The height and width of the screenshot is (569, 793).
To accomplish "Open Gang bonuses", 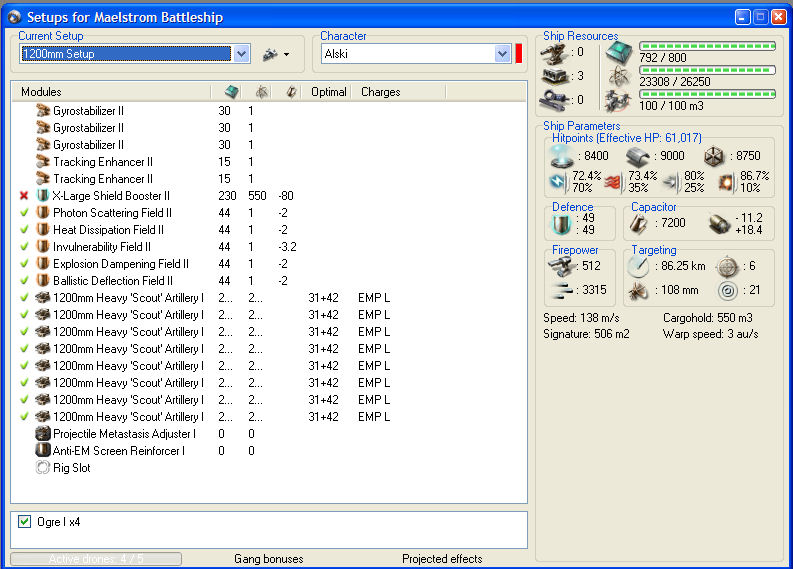I will point(269,558).
